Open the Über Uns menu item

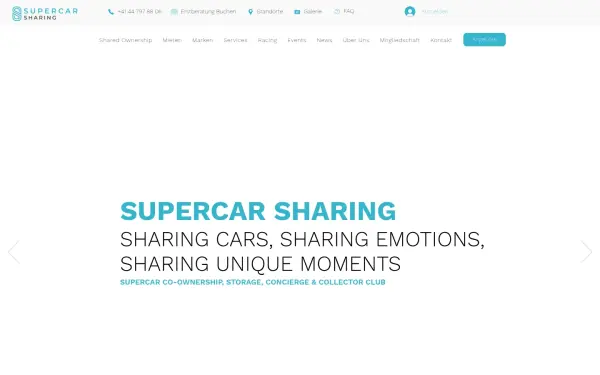tap(356, 40)
